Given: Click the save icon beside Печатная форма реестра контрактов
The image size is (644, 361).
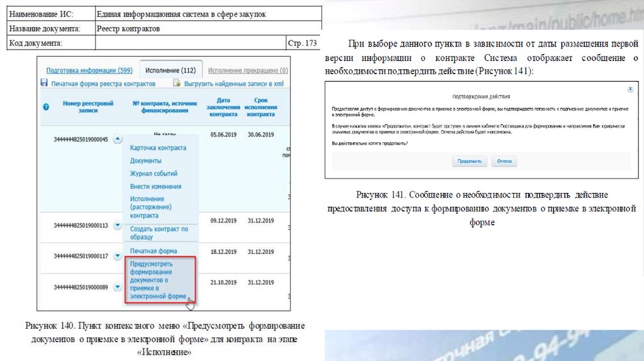Looking at the screenshot, I should (x=44, y=83).
